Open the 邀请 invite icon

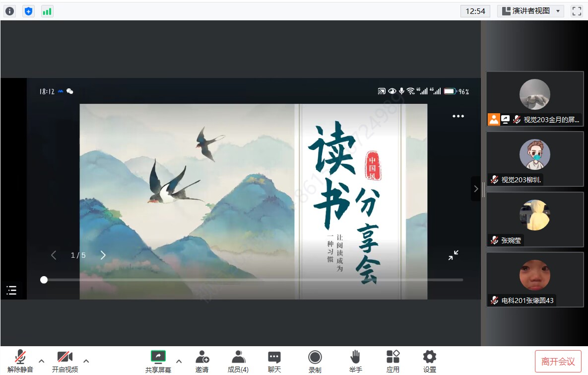coord(202,361)
